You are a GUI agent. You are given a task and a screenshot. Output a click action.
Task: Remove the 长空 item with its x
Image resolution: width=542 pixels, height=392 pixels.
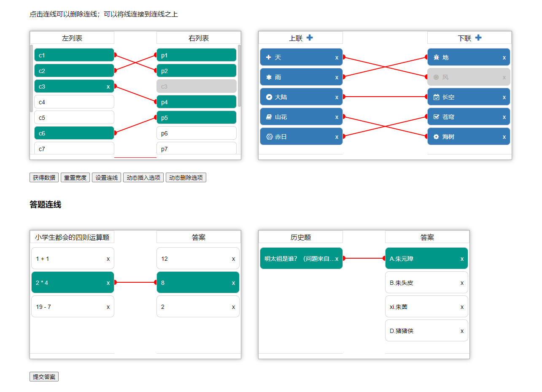pos(504,97)
